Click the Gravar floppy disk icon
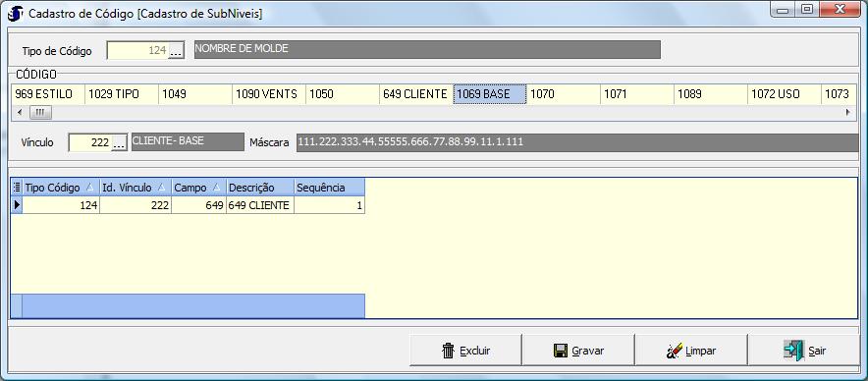The image size is (868, 381). point(561,351)
